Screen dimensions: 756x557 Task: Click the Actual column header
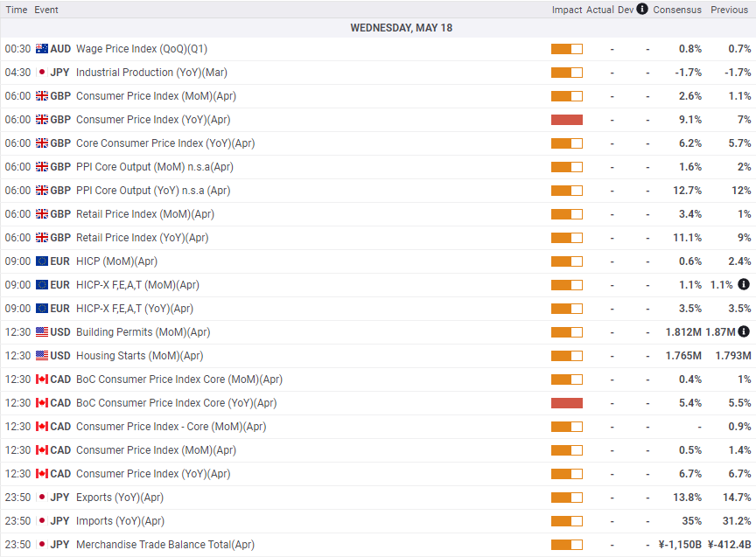coord(600,10)
